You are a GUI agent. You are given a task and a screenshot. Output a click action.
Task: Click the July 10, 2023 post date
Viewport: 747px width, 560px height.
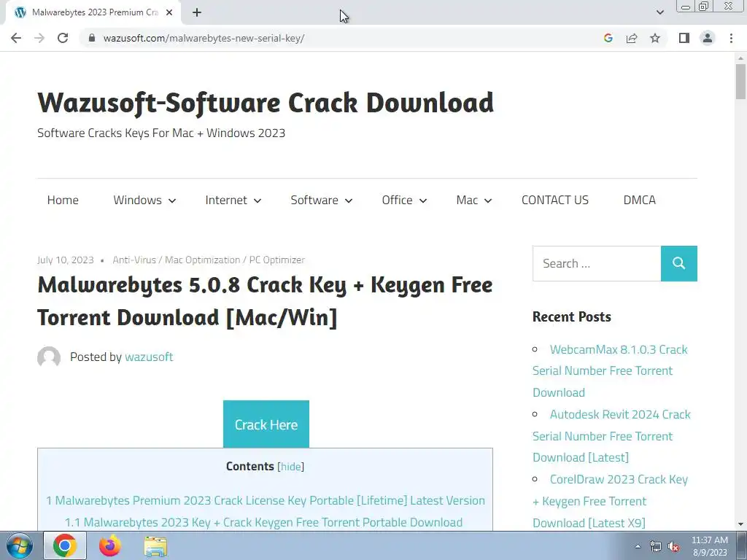pyautogui.click(x=65, y=260)
